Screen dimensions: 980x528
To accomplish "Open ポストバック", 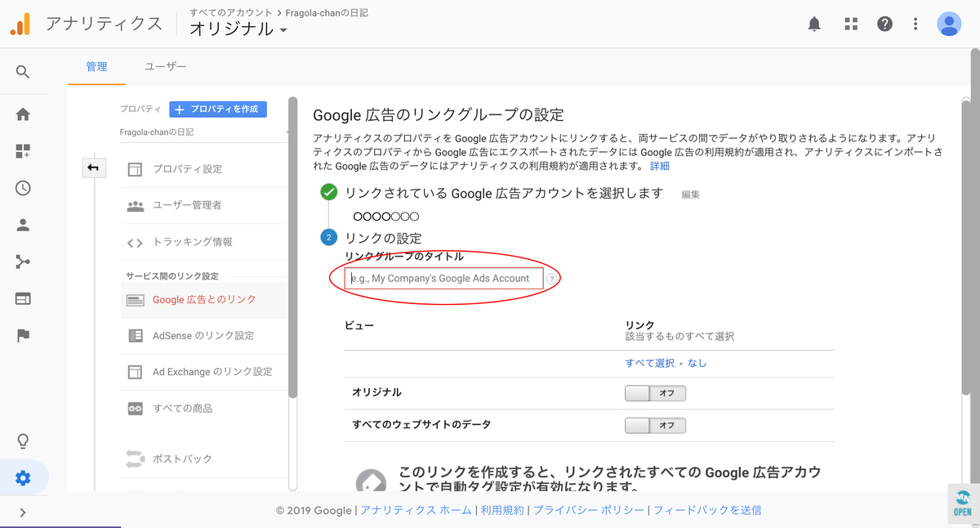I will point(182,459).
